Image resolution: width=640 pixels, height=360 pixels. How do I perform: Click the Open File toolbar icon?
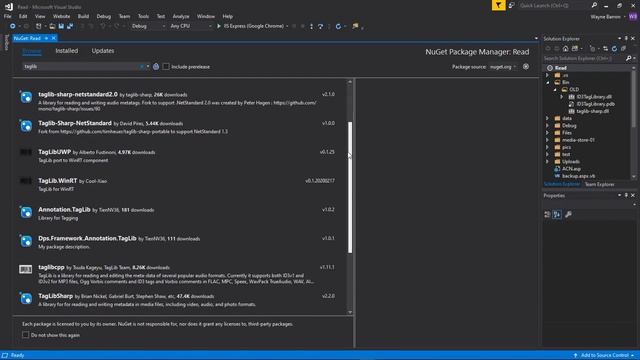(x=52, y=26)
